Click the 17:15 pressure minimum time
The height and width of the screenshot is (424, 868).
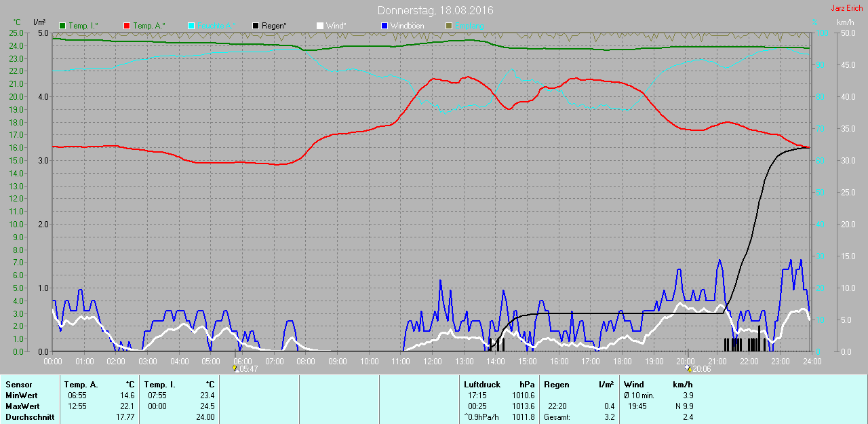pyautogui.click(x=477, y=396)
